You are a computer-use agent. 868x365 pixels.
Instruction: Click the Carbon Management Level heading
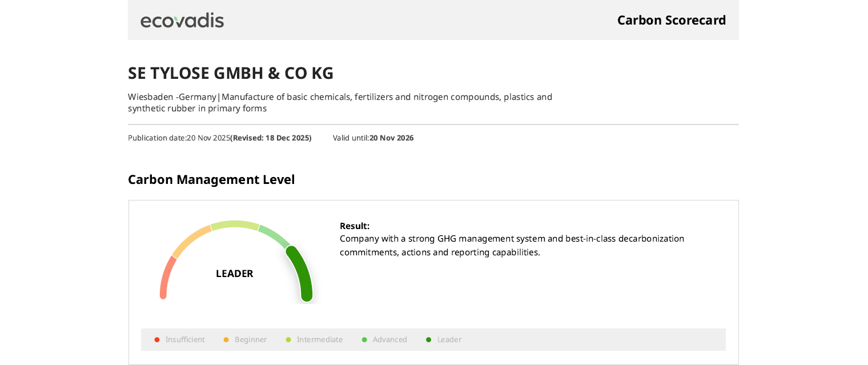click(211, 179)
